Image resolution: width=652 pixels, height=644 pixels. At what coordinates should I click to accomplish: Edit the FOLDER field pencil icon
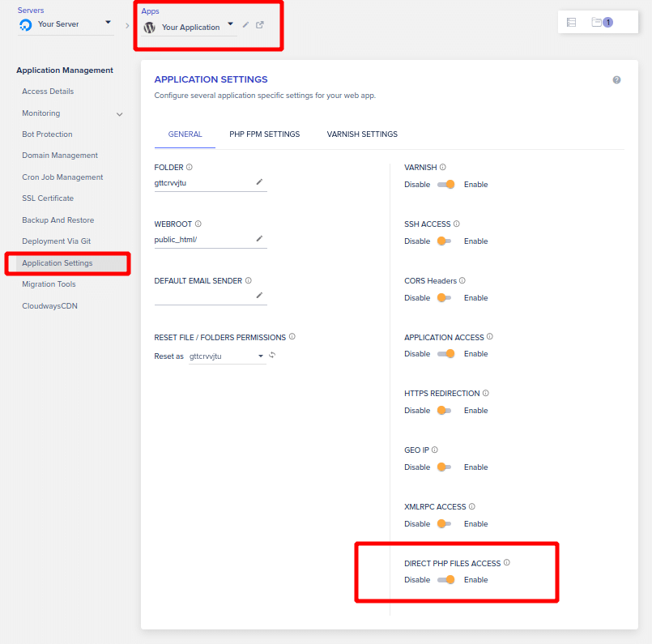pos(259,182)
